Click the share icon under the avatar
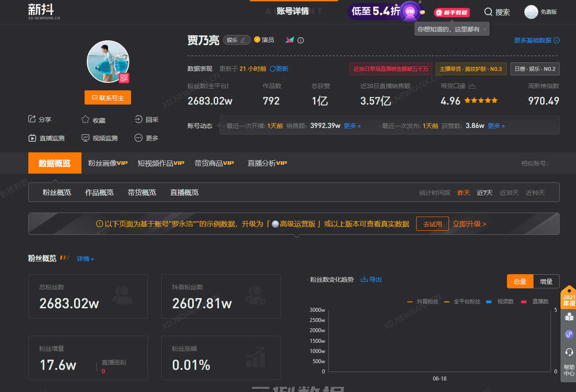The image size is (576, 392). [32, 119]
